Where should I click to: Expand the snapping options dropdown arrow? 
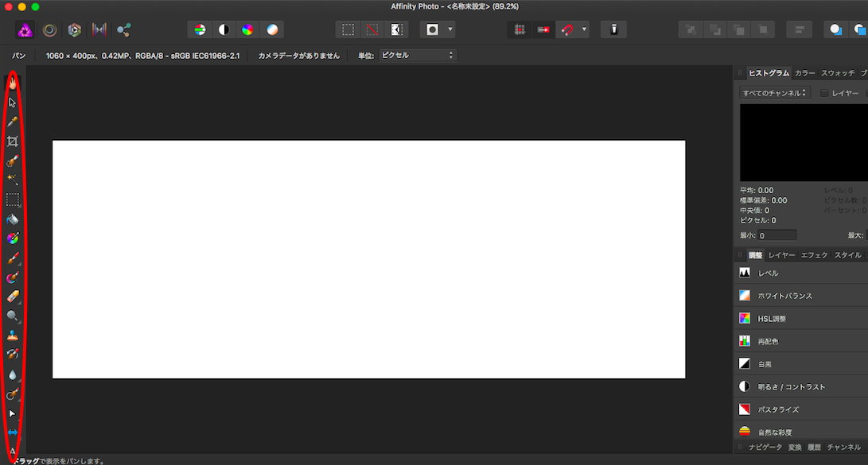[585, 30]
